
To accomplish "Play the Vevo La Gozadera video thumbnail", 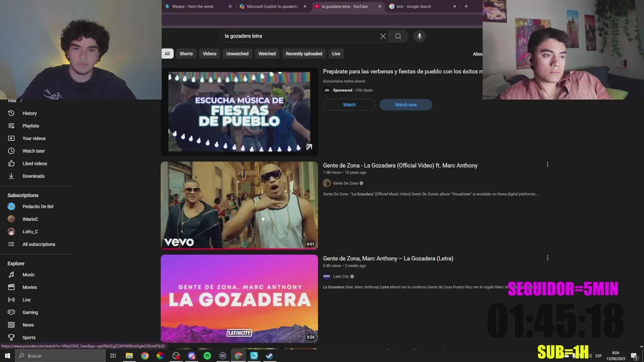I will [x=239, y=205].
